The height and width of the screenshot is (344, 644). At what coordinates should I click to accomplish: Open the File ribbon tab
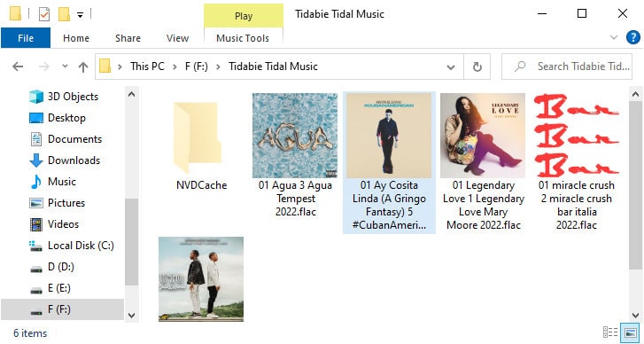[x=26, y=38]
